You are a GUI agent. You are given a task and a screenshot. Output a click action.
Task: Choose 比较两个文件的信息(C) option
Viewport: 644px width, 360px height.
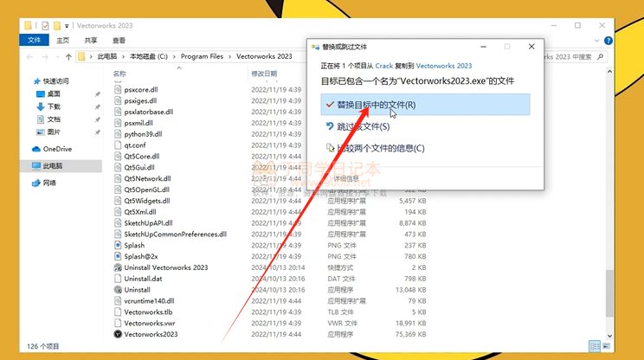coord(380,148)
